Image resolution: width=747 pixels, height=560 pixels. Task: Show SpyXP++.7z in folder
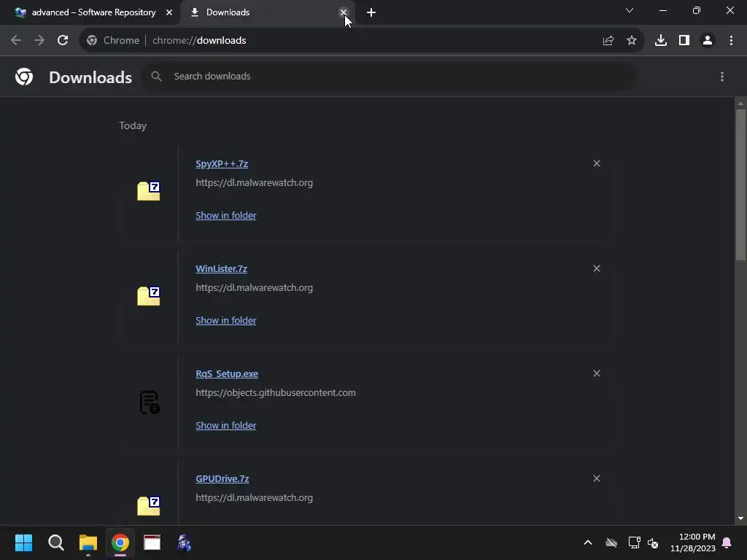coord(226,215)
